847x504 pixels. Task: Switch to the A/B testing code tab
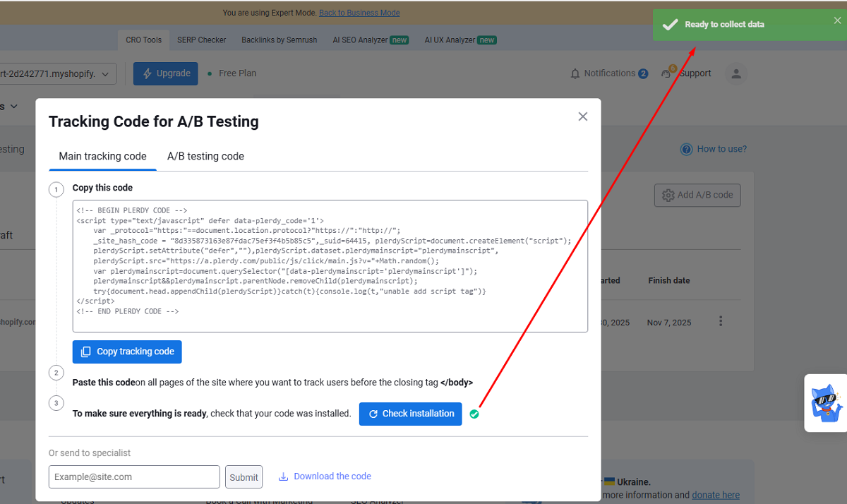(x=205, y=156)
